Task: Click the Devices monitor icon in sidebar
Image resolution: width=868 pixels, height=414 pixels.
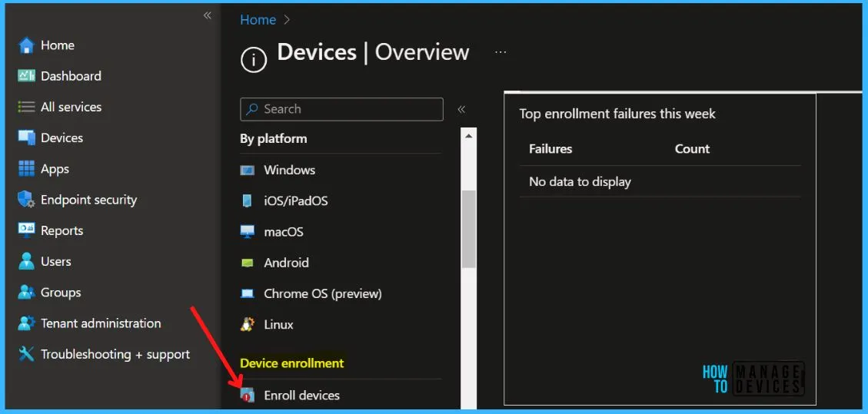Action: click(26, 137)
